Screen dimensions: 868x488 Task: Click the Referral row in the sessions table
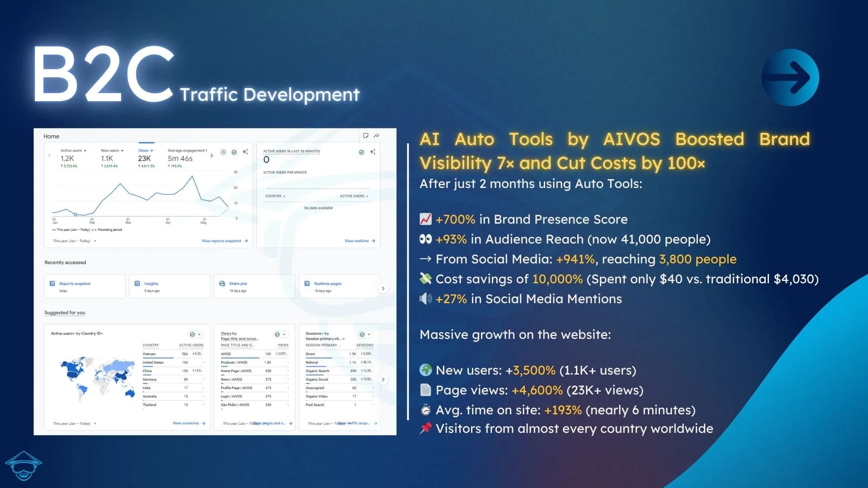tap(339, 362)
